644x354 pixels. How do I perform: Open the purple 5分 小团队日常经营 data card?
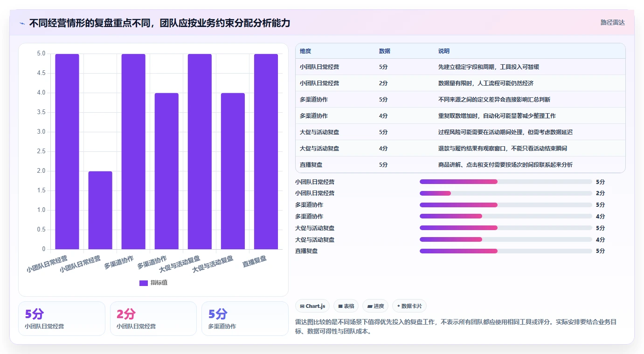(62, 319)
